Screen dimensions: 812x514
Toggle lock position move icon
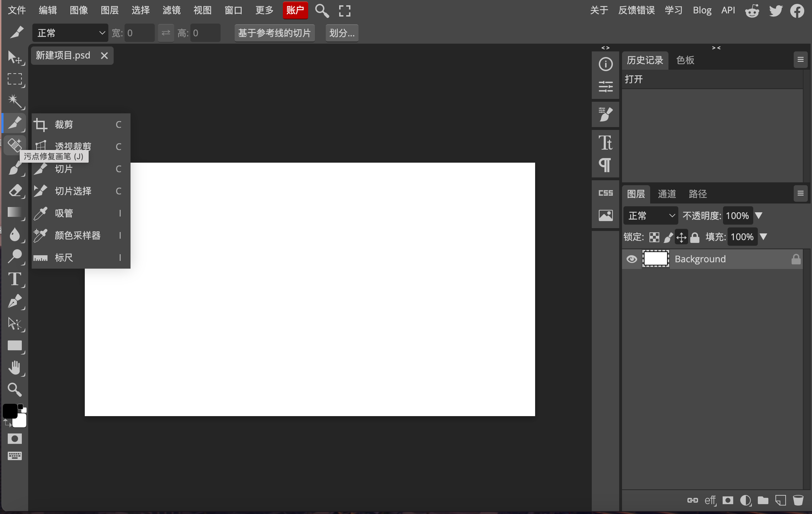click(x=681, y=237)
